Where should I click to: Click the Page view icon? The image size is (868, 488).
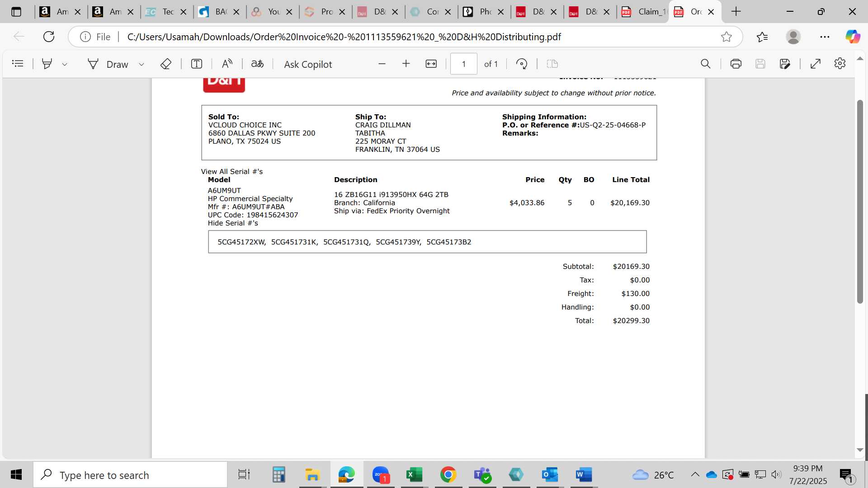[552, 64]
